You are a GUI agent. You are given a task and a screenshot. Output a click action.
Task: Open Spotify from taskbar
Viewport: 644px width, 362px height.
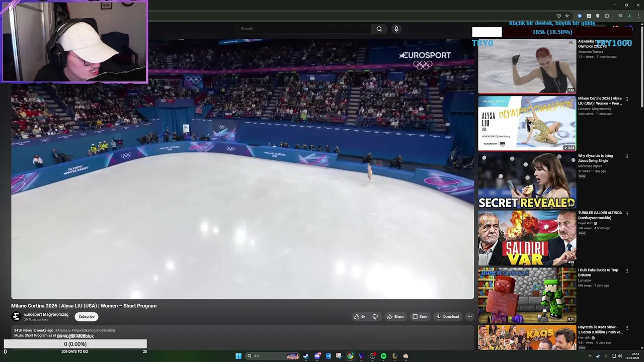click(383, 356)
